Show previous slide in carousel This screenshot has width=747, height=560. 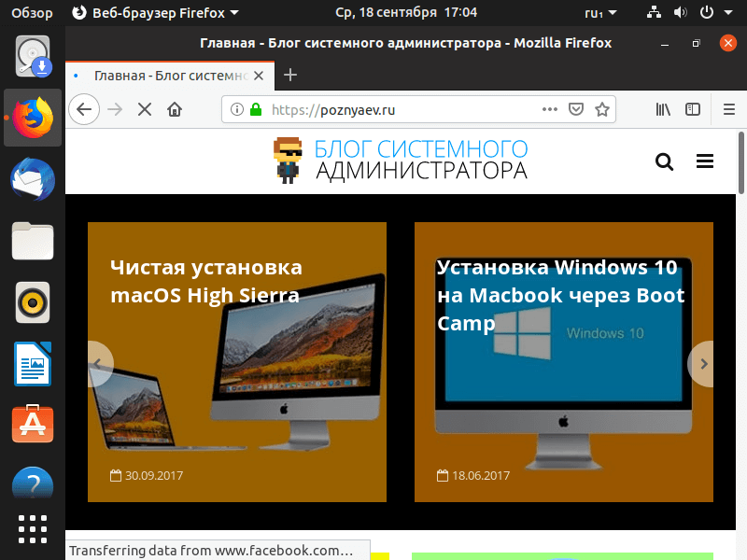(x=99, y=364)
